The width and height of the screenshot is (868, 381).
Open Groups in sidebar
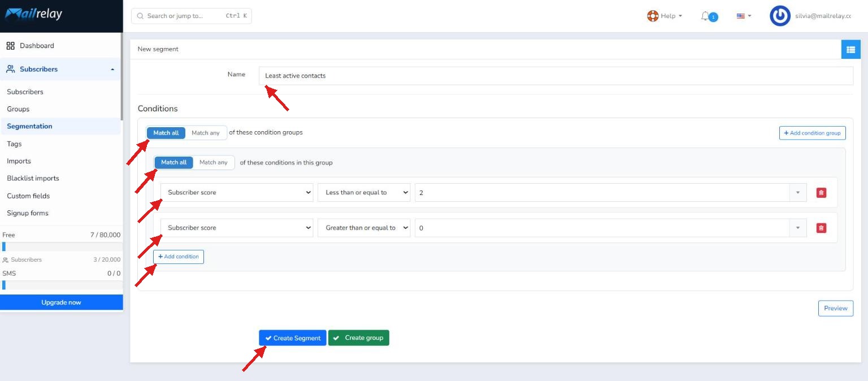18,109
